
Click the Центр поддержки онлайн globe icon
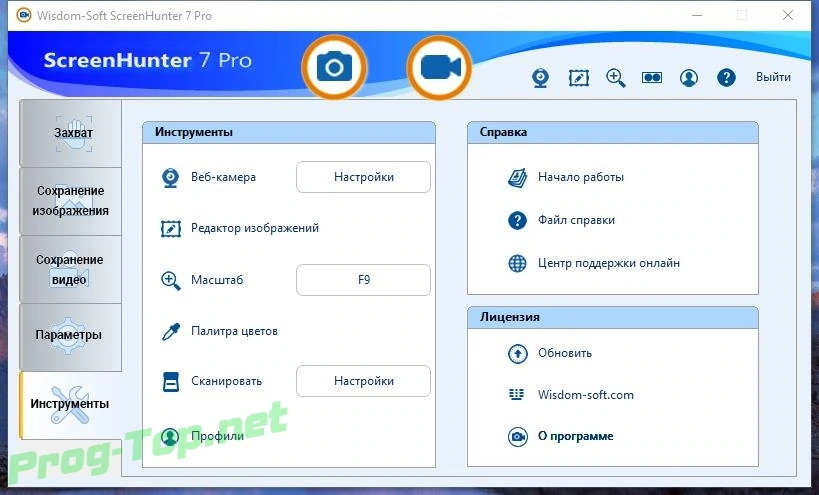coord(518,263)
